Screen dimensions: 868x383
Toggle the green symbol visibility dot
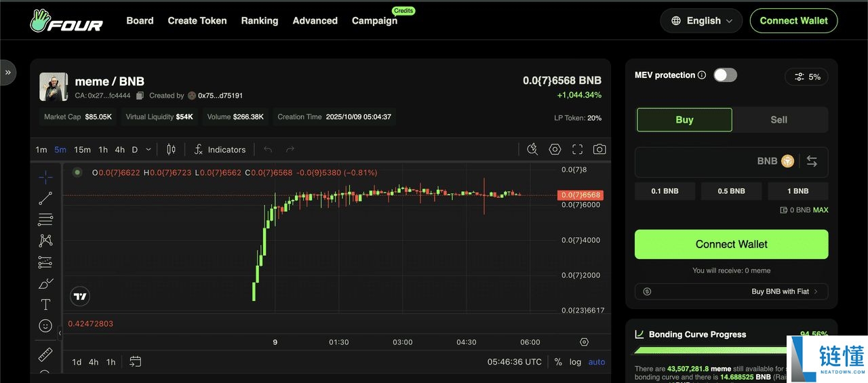click(x=77, y=172)
